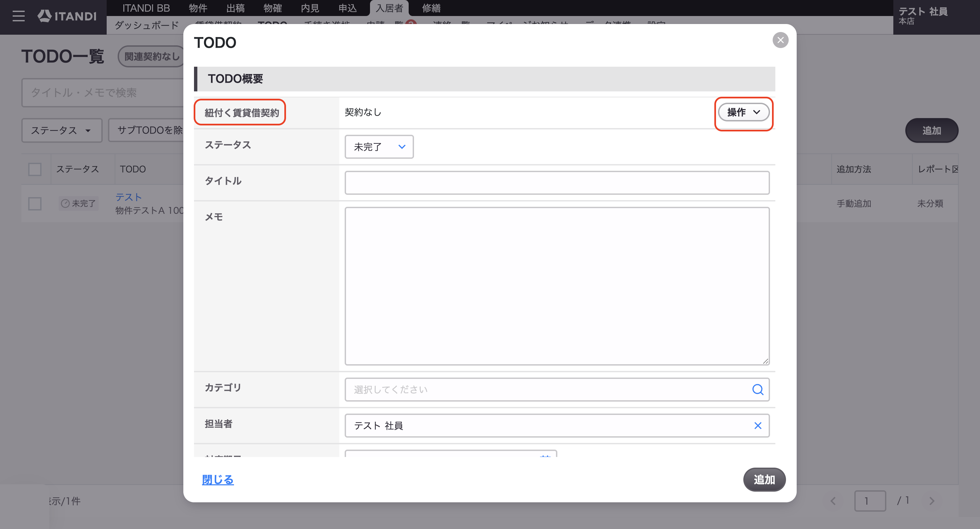Clear the 担当者 field with X icon
Image resolution: width=980 pixels, height=529 pixels.
pos(757,426)
